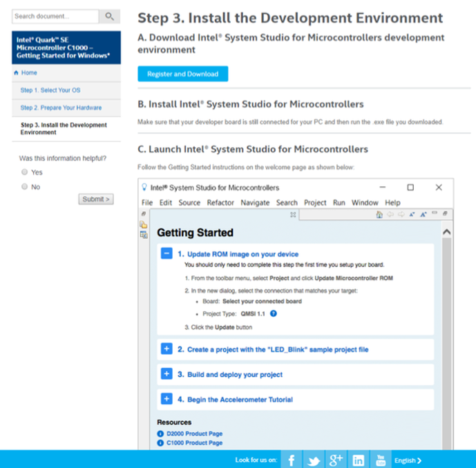This screenshot has height=468, width=476.
Task: Click the search magnifier icon
Action: point(109,16)
